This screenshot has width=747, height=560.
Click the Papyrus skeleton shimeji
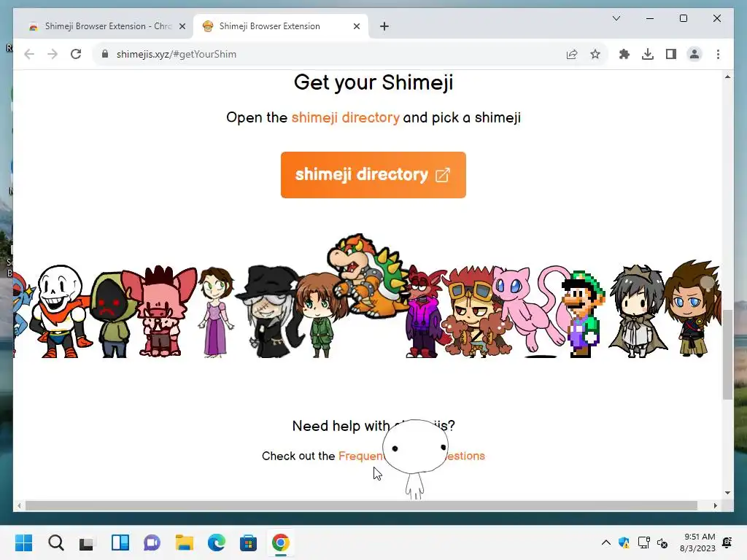(x=60, y=311)
